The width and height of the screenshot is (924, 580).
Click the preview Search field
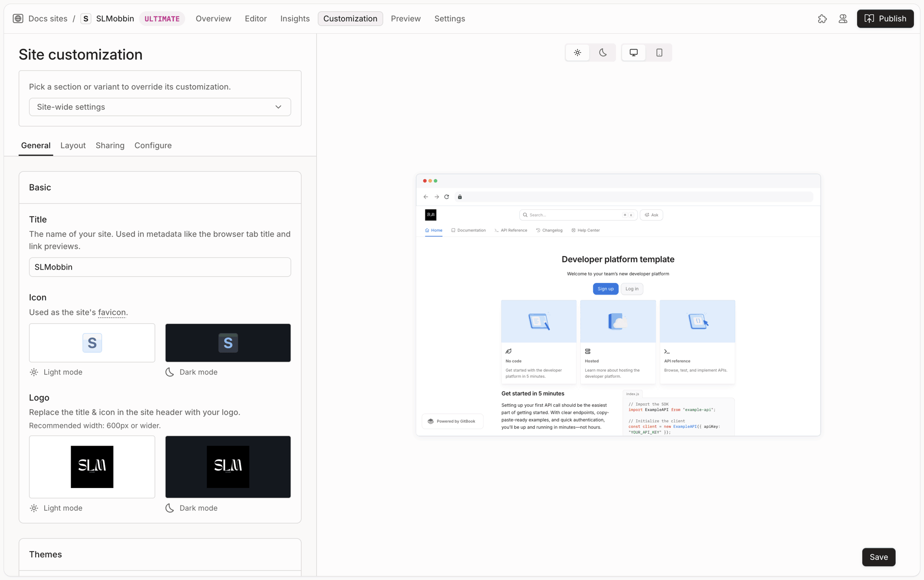[578, 215]
